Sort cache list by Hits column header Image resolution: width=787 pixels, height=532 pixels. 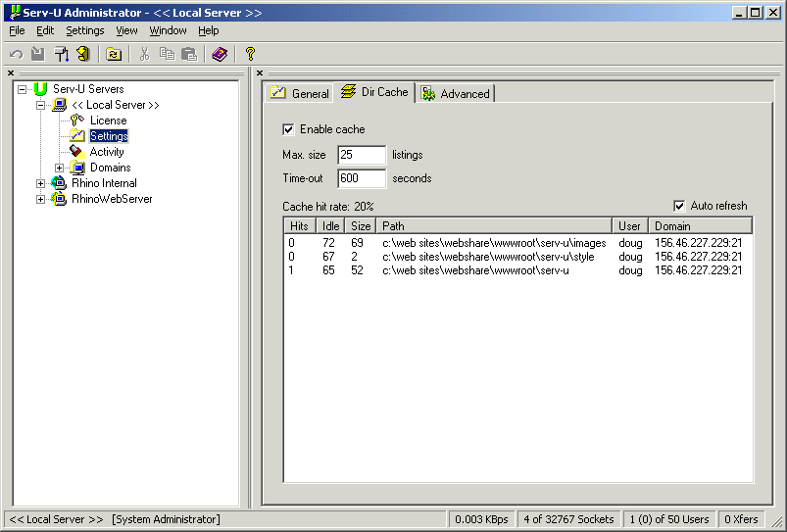300,226
